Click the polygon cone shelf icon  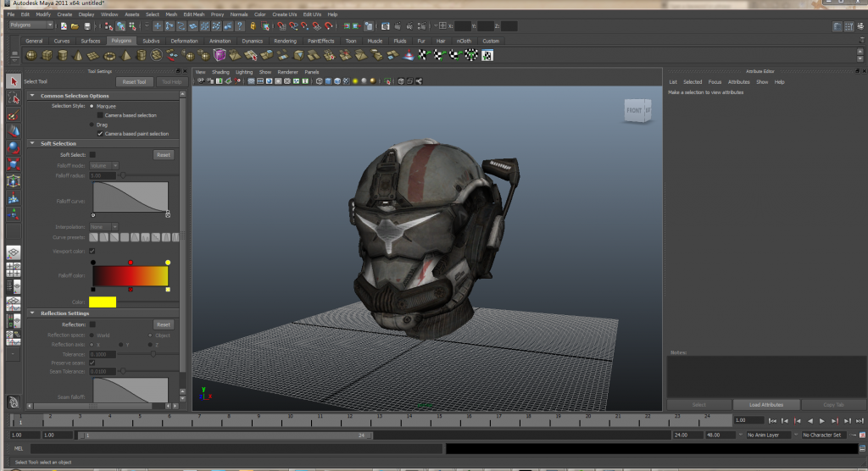point(78,55)
